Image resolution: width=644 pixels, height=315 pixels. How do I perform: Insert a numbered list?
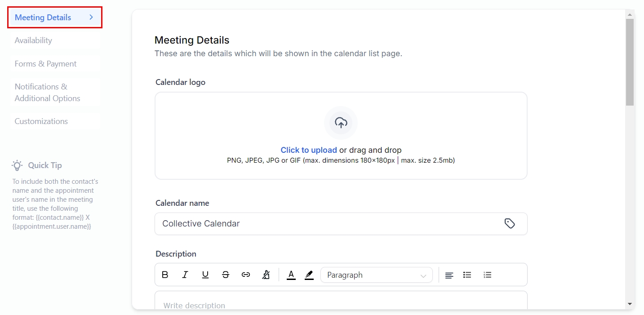[488, 275]
